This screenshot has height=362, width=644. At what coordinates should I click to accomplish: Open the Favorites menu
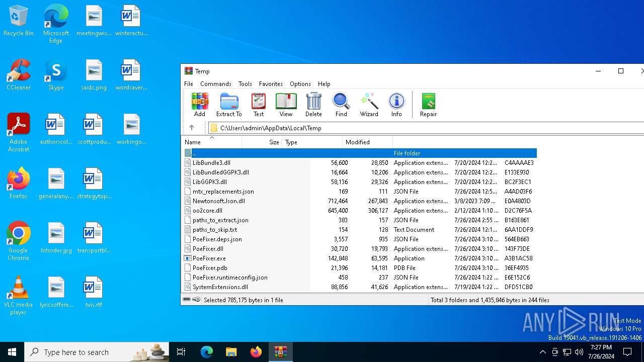[271, 84]
